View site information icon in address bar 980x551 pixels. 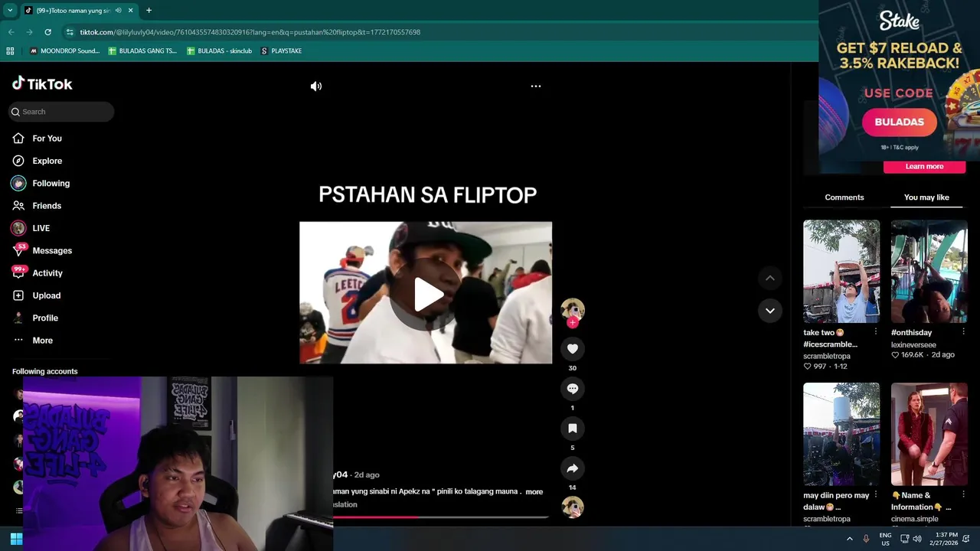[70, 32]
